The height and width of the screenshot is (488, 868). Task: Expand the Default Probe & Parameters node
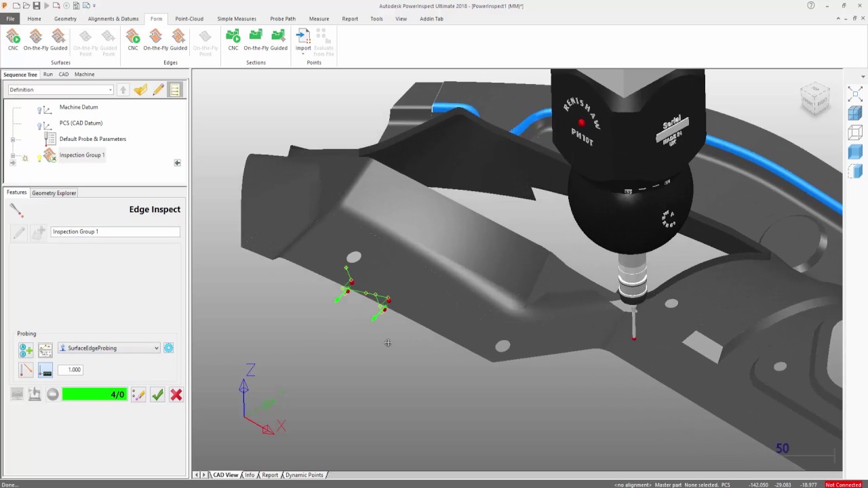coord(12,140)
